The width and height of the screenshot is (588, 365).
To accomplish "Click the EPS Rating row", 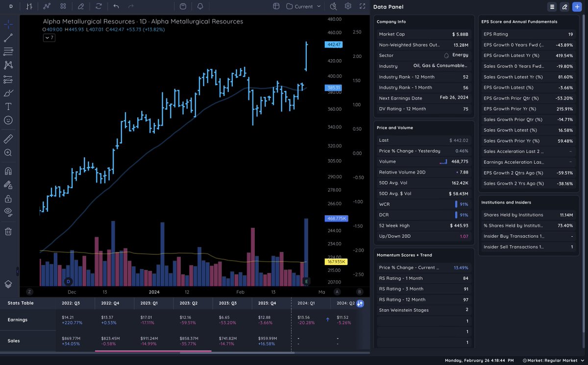I will 529,34.
